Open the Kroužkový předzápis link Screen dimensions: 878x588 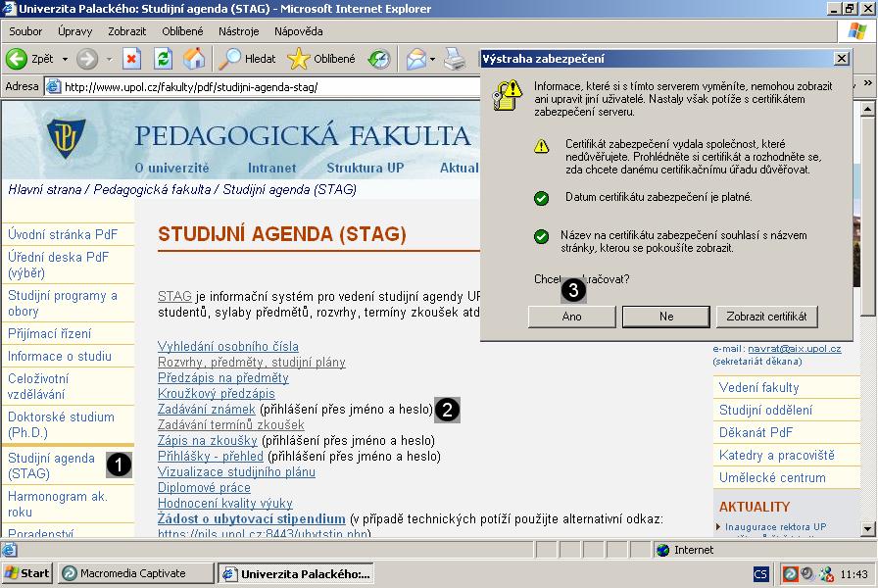tap(217, 394)
